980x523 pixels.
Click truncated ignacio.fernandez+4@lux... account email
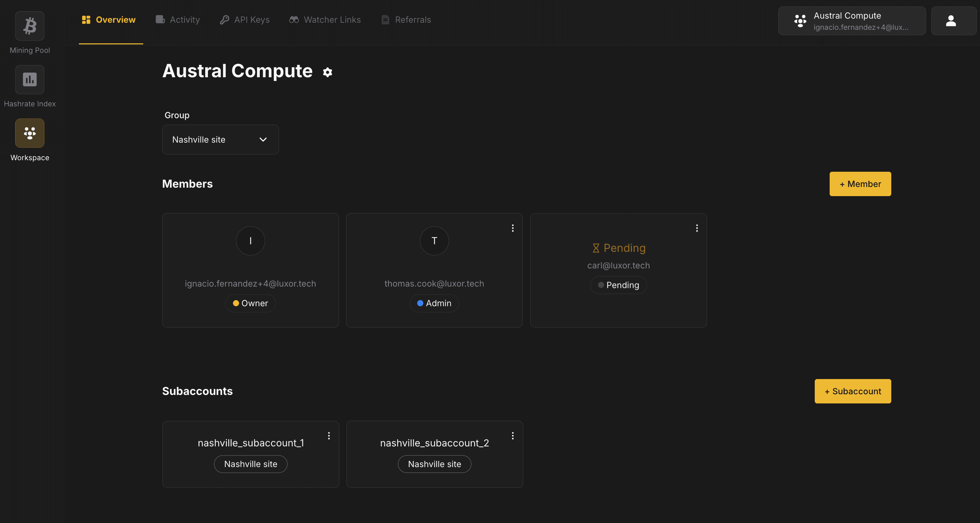tap(860, 27)
